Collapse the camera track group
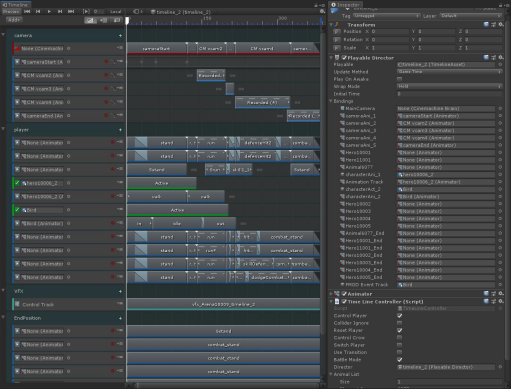This screenshot has height=389, width=512. coord(3,35)
